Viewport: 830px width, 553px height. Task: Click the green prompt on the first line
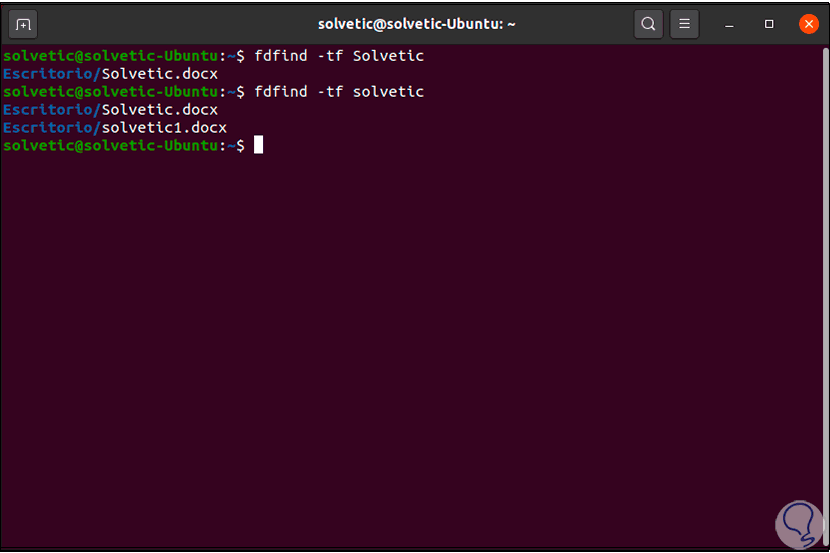pos(110,56)
